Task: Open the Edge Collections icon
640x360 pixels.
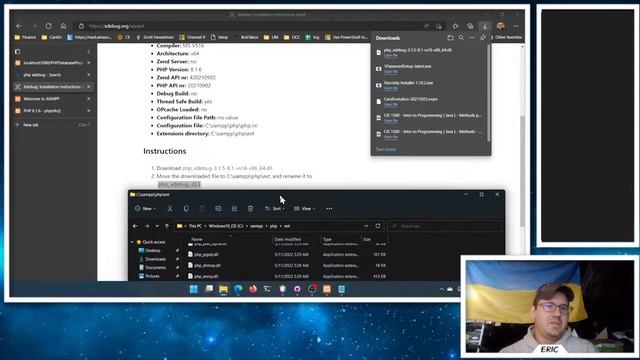Action: 470,26
